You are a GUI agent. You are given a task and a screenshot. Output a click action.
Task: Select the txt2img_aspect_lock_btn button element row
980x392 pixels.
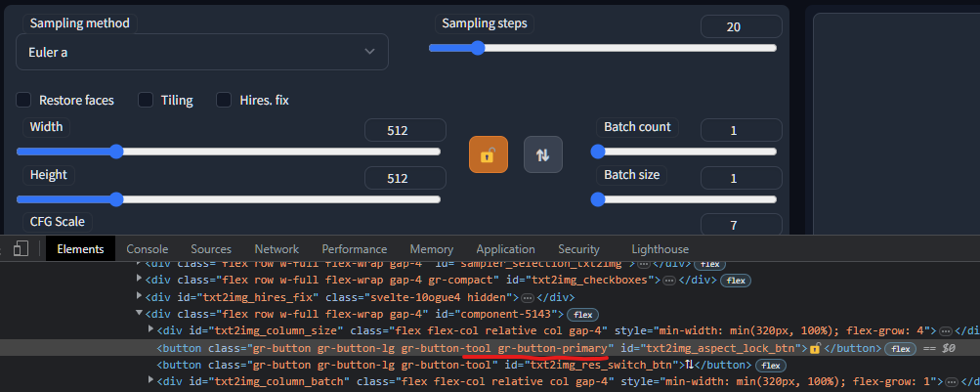click(x=490, y=348)
